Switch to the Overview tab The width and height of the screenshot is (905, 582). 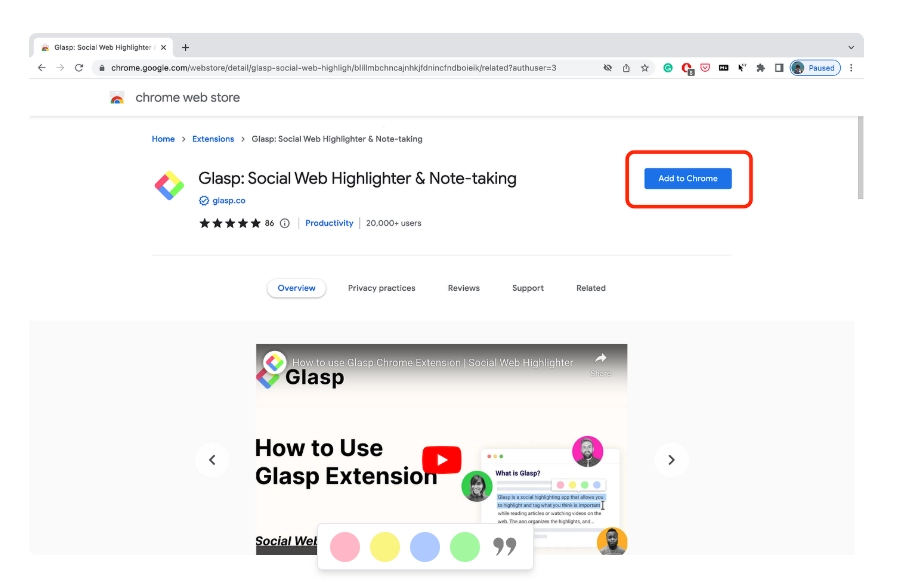click(297, 288)
